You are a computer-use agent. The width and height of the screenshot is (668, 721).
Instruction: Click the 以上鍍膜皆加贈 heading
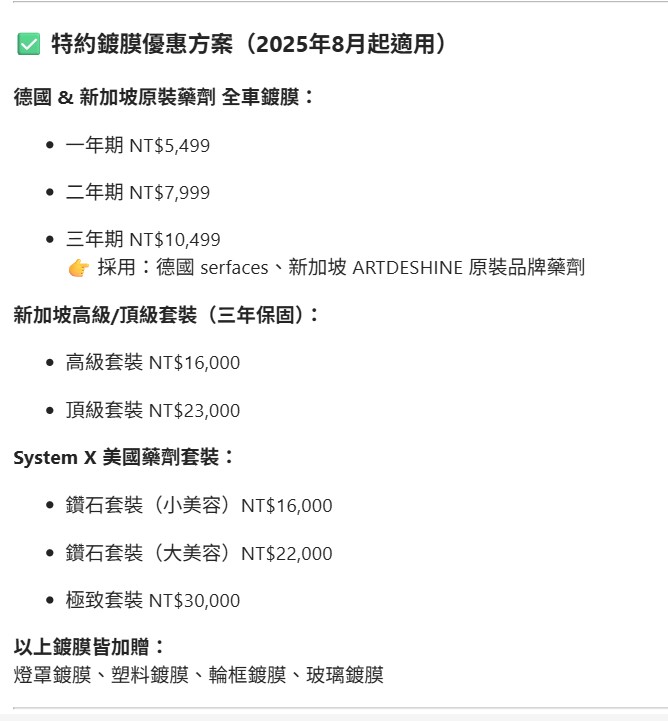coord(90,647)
